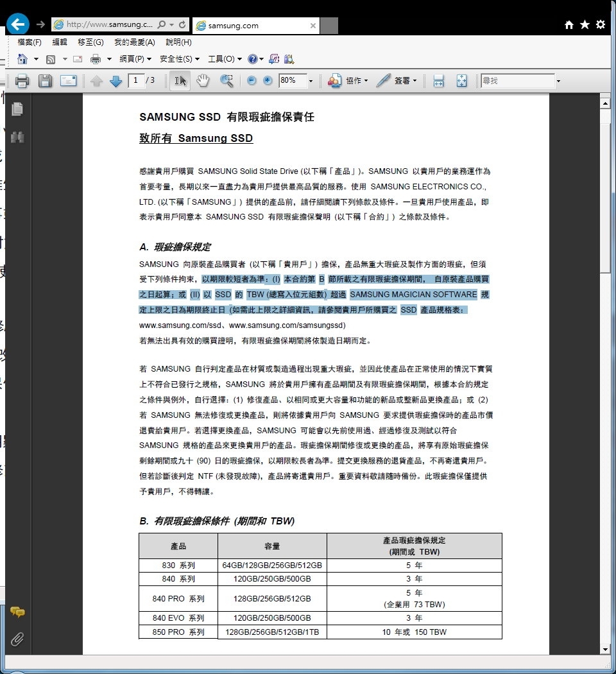The width and height of the screenshot is (616, 674).
Task: Click the fit width scrolling icon
Action: pos(439,81)
